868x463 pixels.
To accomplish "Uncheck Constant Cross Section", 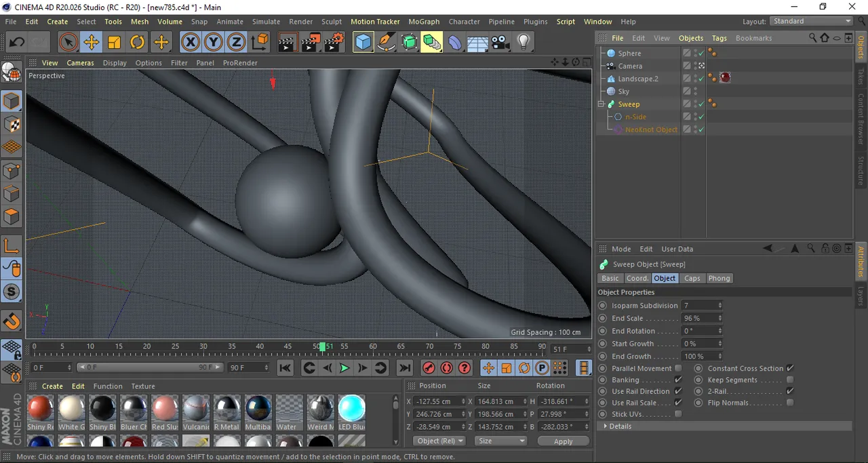I will click(x=790, y=369).
